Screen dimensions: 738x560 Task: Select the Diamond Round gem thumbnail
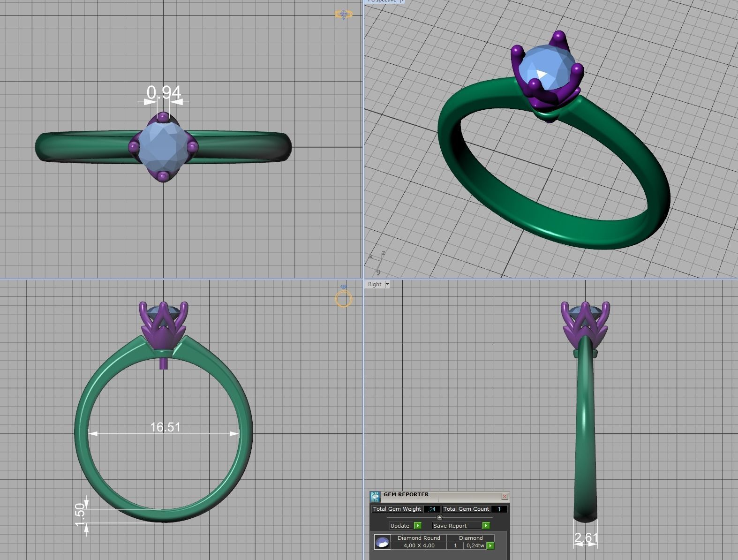click(x=382, y=542)
